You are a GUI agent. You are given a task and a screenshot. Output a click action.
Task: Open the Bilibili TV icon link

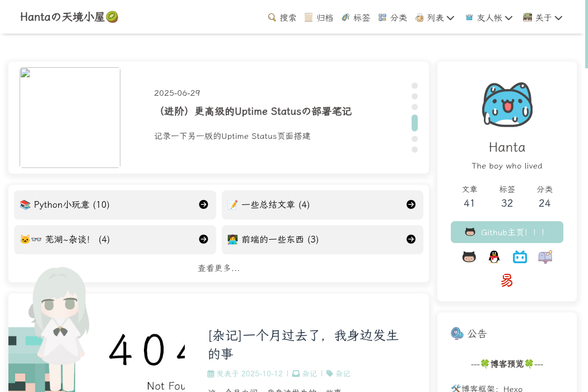520,257
